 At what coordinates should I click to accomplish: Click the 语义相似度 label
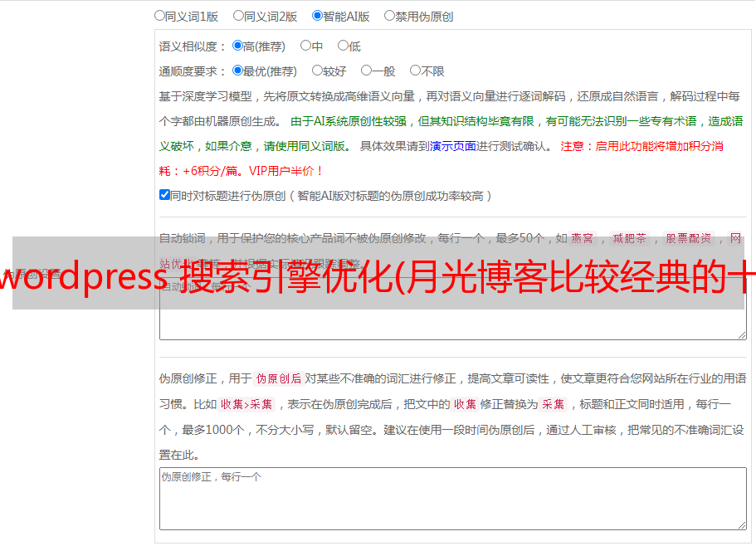click(x=193, y=46)
